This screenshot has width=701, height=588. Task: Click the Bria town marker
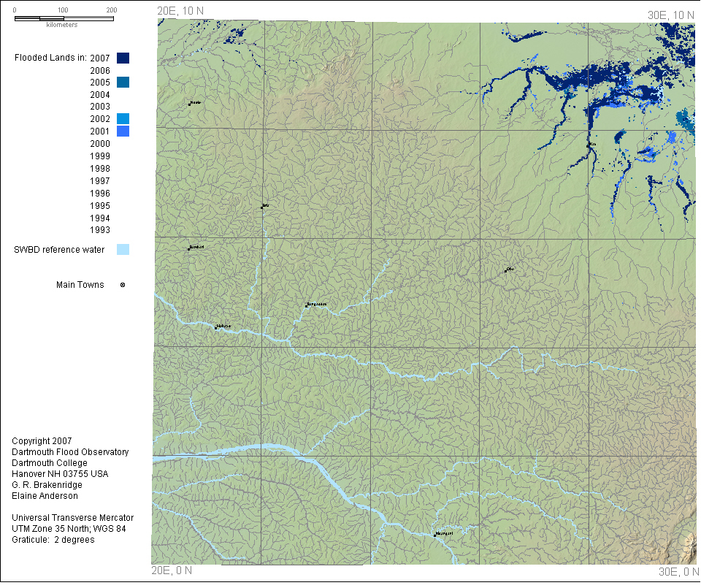tap(262, 207)
